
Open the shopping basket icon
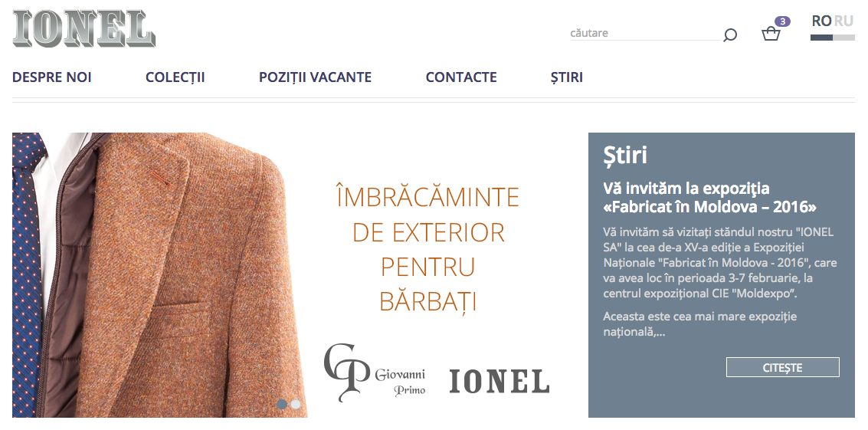[771, 34]
